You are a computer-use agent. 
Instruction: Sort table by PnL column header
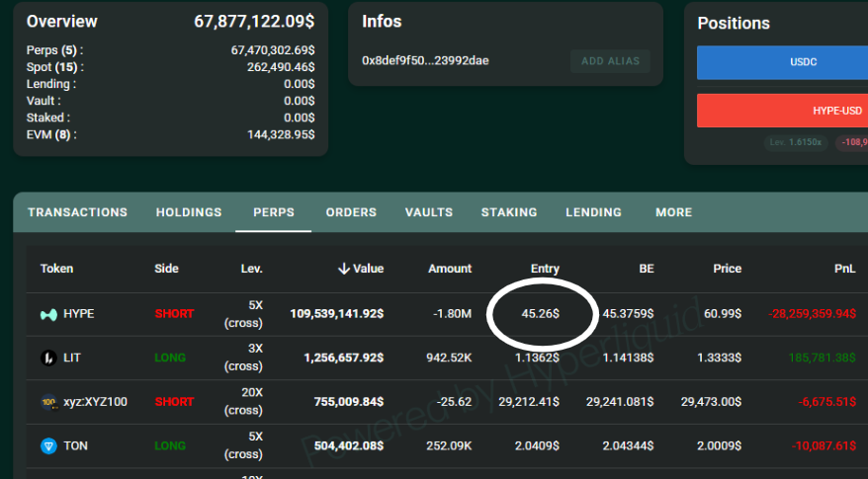tap(844, 269)
